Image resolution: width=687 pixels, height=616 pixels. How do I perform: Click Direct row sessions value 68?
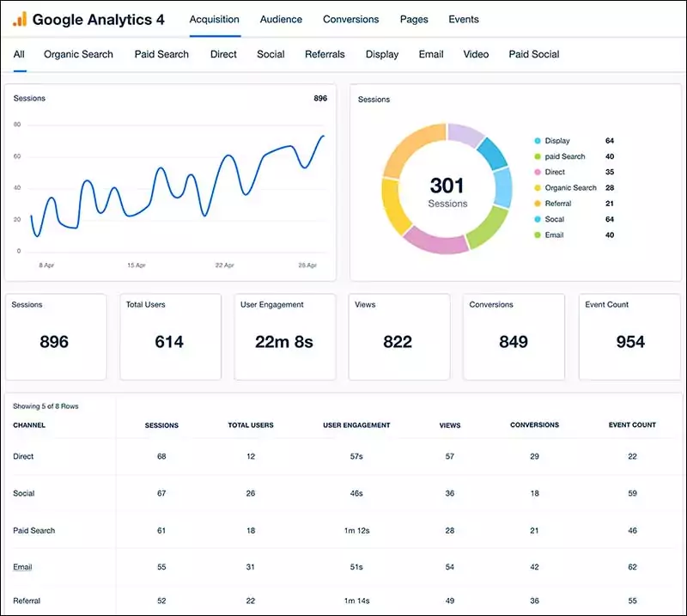161,456
